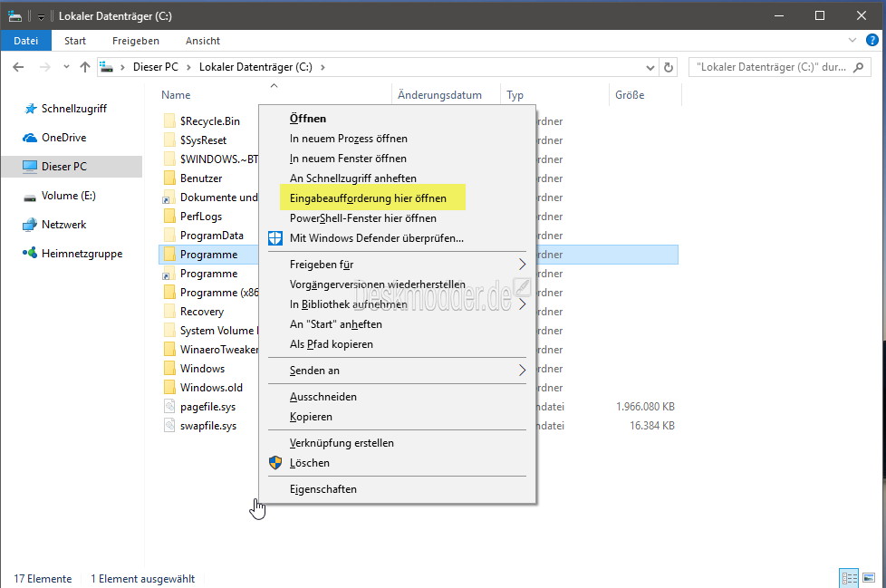886x588 pixels.
Task: Open the quick access toolbar dropdown in the title bar
Action: [41, 16]
